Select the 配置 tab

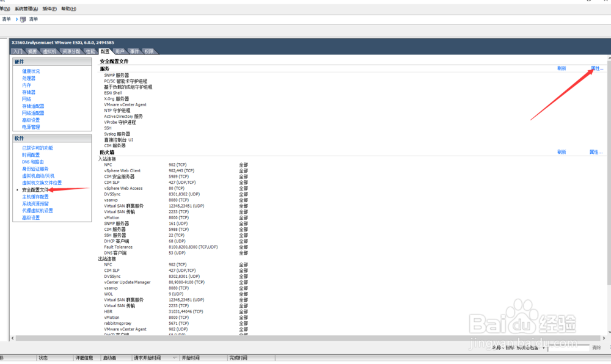click(105, 51)
